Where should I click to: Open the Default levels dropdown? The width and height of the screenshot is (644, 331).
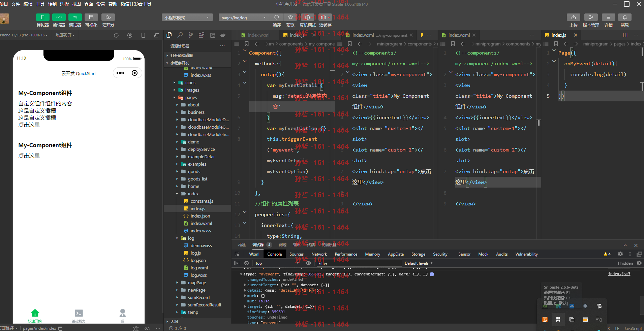(419, 263)
